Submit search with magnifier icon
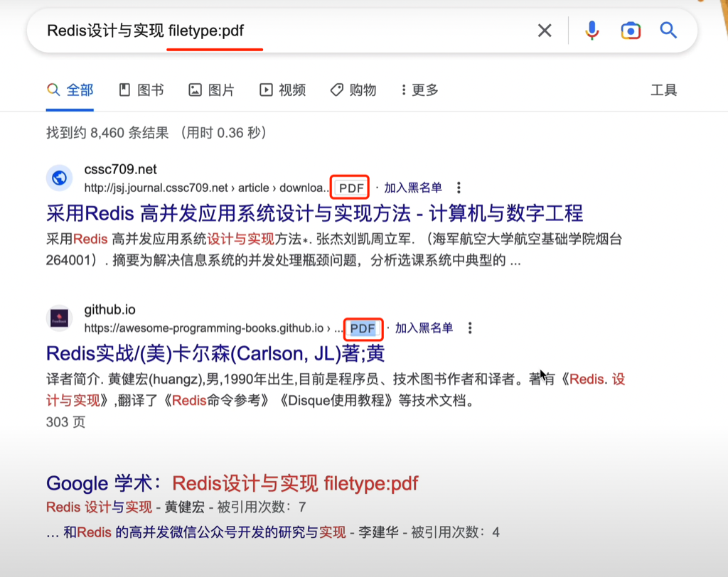This screenshot has height=577, width=728. pyautogui.click(x=668, y=31)
